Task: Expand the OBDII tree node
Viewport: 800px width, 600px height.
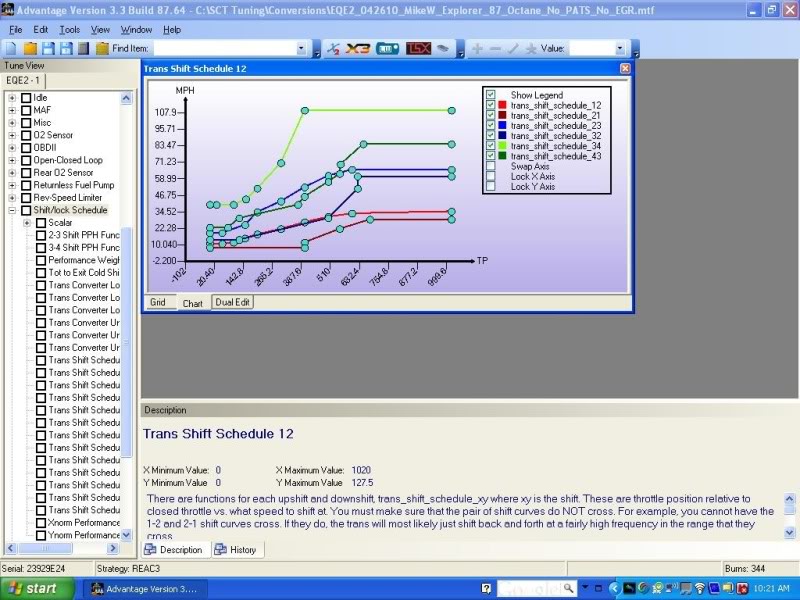Action: [x=12, y=148]
